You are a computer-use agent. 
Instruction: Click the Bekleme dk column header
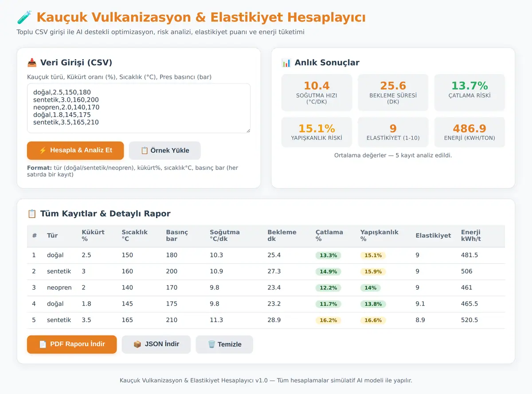[282, 236]
